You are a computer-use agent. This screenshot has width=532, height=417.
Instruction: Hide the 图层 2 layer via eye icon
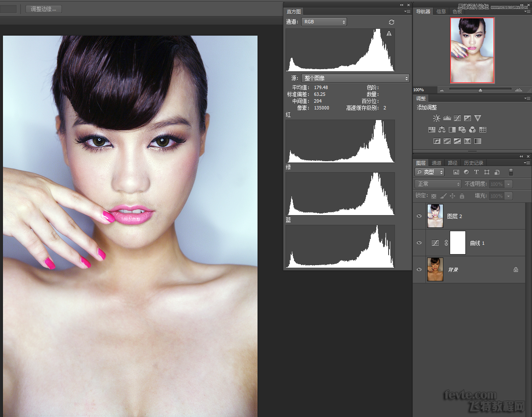419,216
